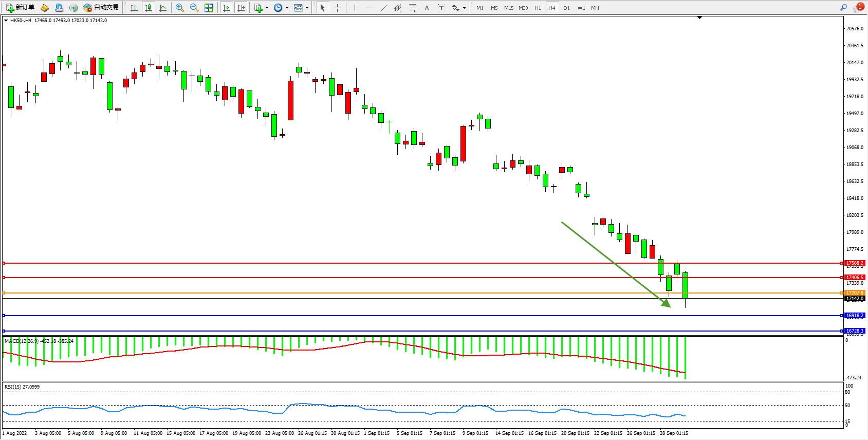Viewport: 868px width, 440px height.
Task: Switch chart to bar chart mode
Action: [134, 8]
